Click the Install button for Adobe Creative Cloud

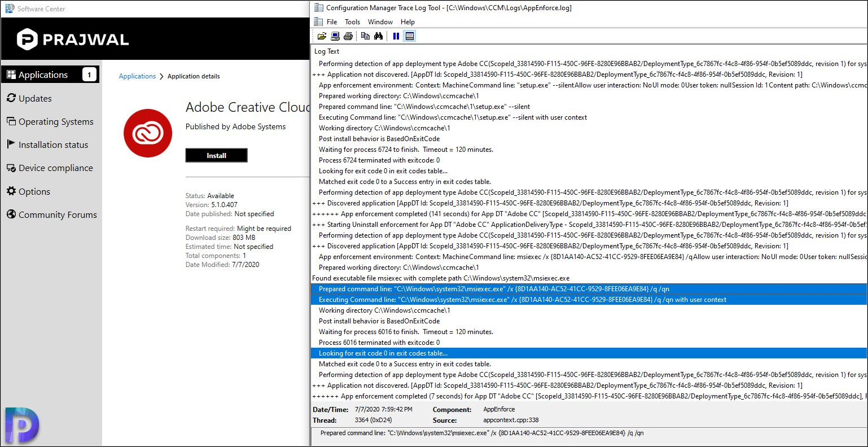tap(216, 155)
